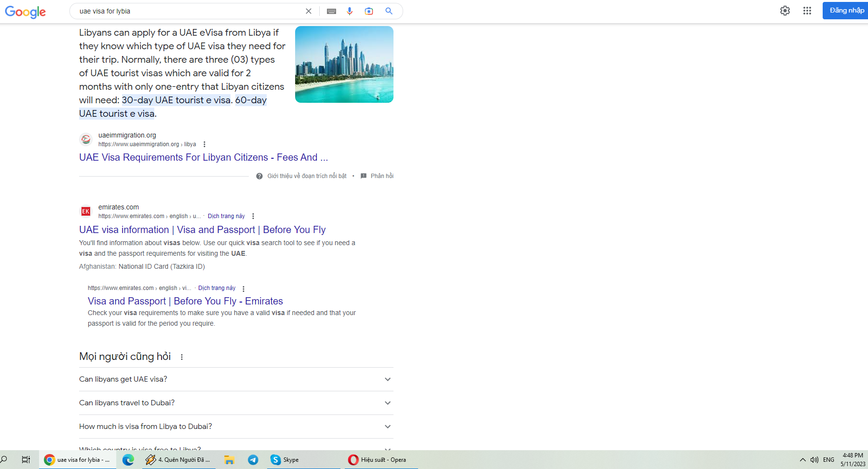Open 'Visa and Passport | Before You Fly - Emirates'
Image resolution: width=868 pixels, height=469 pixels.
[x=185, y=301]
